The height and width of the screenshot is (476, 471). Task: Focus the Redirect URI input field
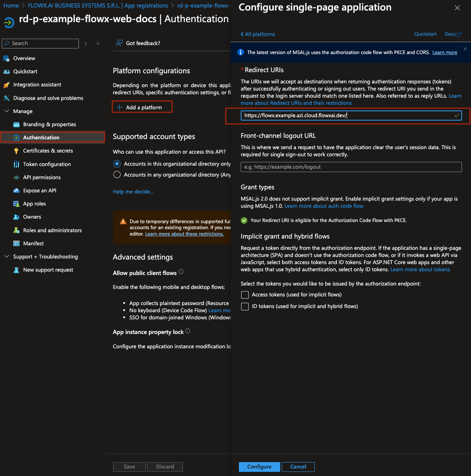(351, 115)
